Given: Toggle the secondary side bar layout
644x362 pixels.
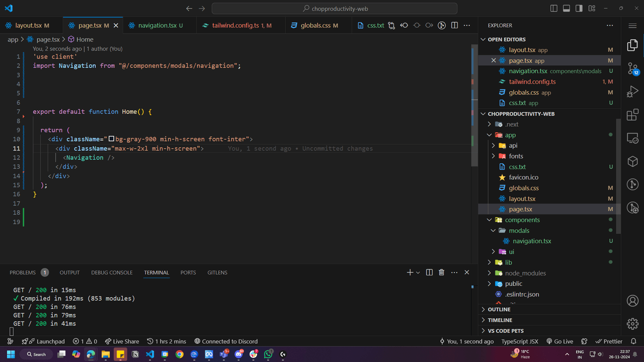Looking at the screenshot, I should 579,9.
